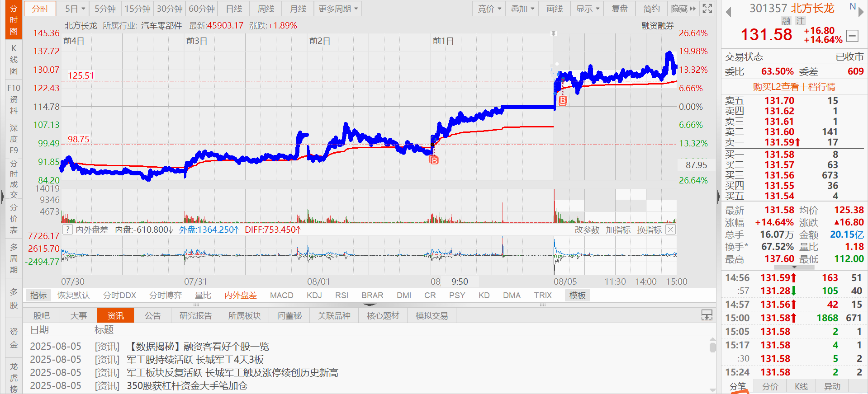Click the B marker on 08/05 chart
Image resolution: width=868 pixels, height=394 pixels.
pos(563,101)
